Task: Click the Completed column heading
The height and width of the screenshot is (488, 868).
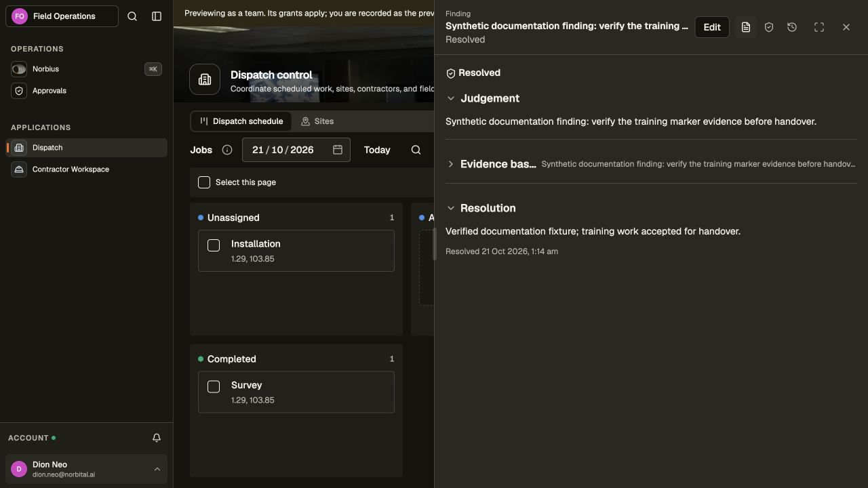Action: pos(232,359)
